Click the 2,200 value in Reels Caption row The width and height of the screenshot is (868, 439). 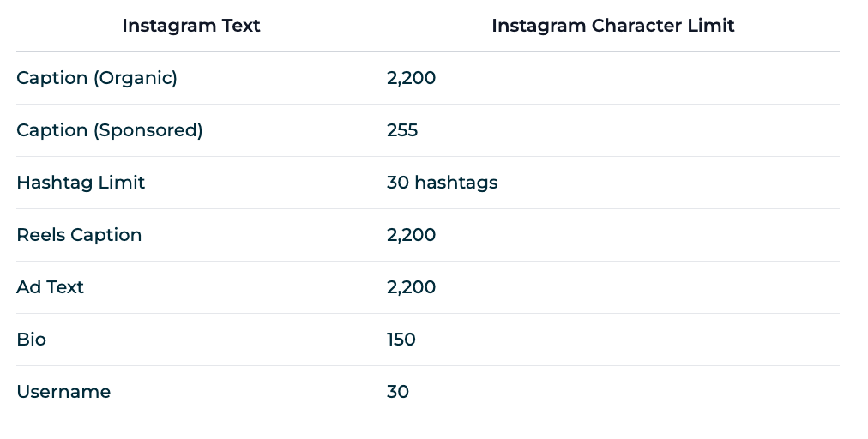pyautogui.click(x=412, y=235)
